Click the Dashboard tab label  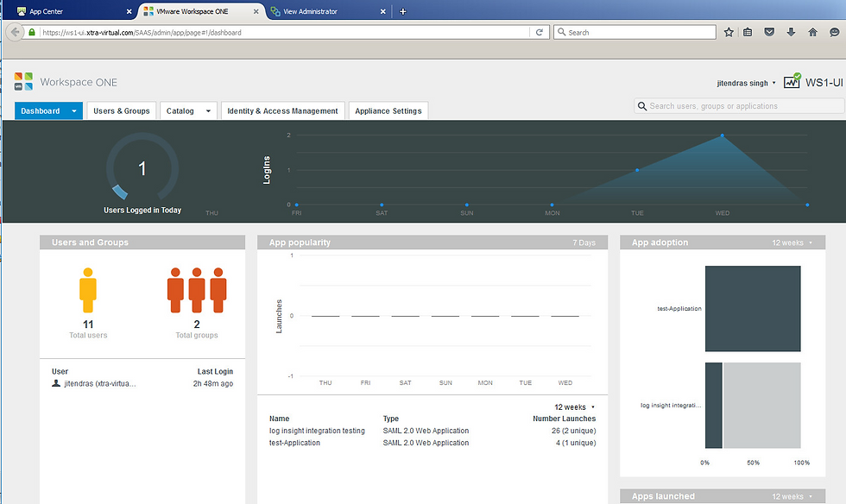tap(40, 110)
